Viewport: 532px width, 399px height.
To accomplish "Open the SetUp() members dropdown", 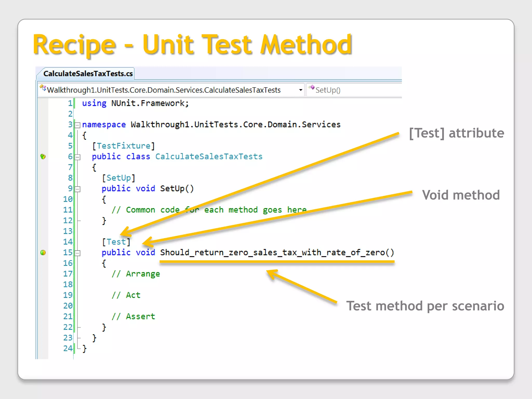I will [328, 90].
